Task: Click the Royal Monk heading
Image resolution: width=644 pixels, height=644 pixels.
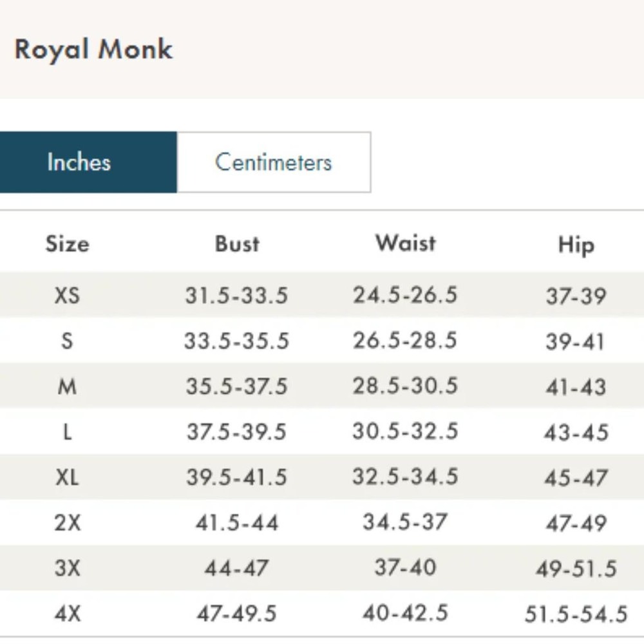Action: pos(93,50)
